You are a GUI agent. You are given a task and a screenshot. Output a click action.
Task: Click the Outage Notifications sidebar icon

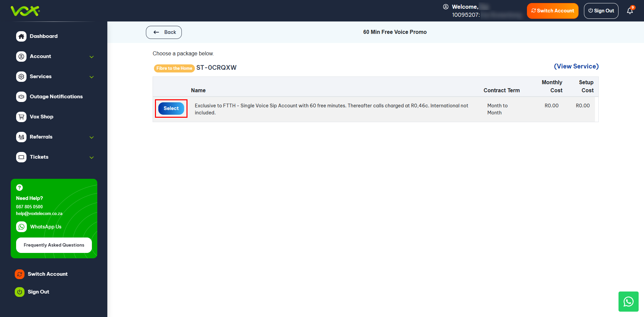(x=21, y=97)
